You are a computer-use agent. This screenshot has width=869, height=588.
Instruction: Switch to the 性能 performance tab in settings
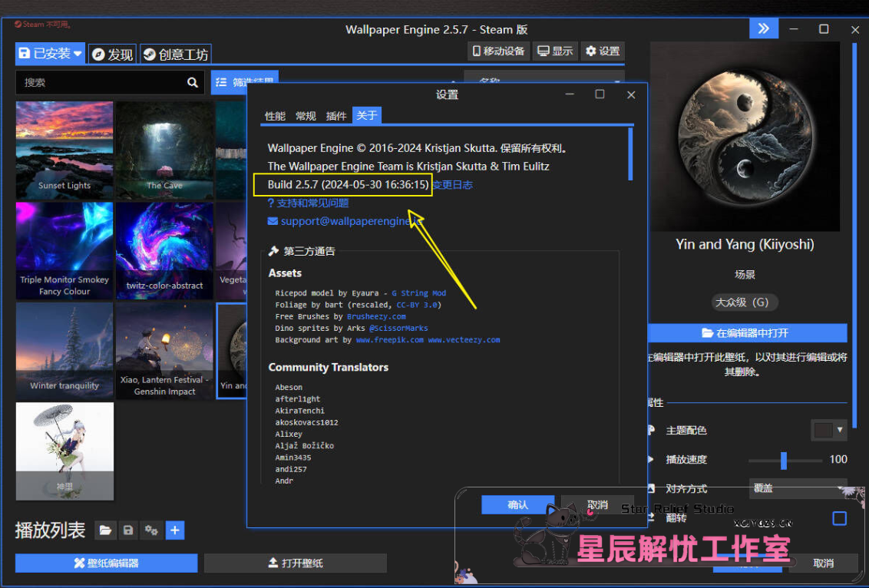(275, 116)
